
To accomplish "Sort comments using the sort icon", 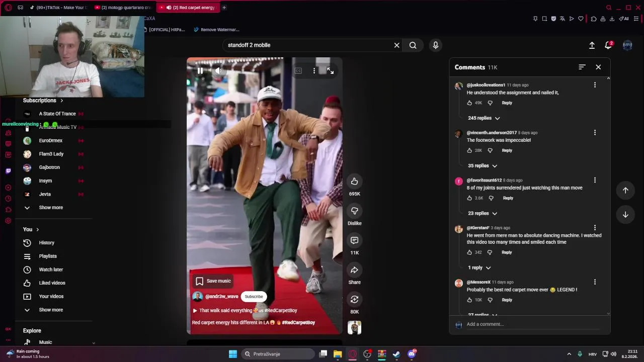I will tap(582, 67).
